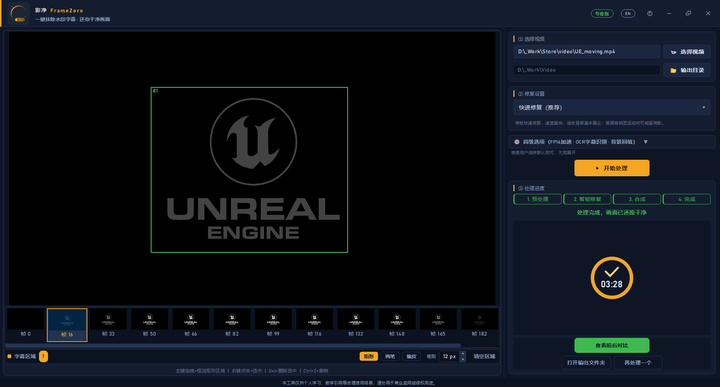The height and width of the screenshot is (387, 720).
Task: Select the frame 66 thumbnail
Action: pyautogui.click(x=191, y=324)
